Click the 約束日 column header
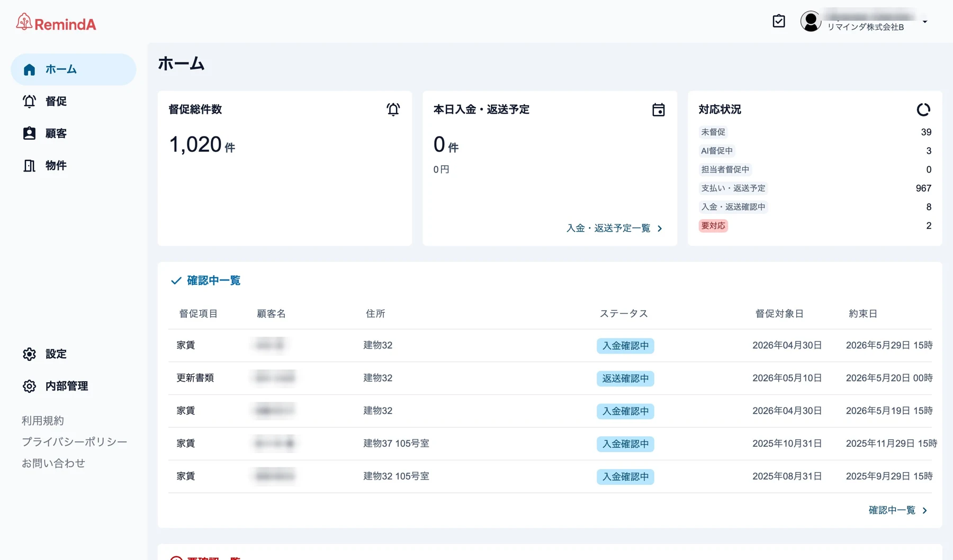953x560 pixels. click(863, 314)
